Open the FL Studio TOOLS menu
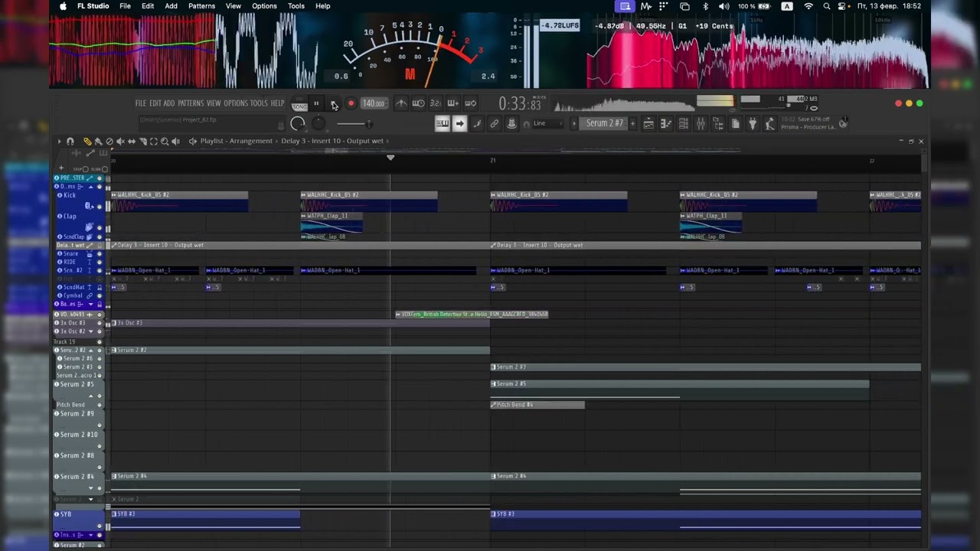Screen dimensions: 980x551 pyautogui.click(x=259, y=103)
